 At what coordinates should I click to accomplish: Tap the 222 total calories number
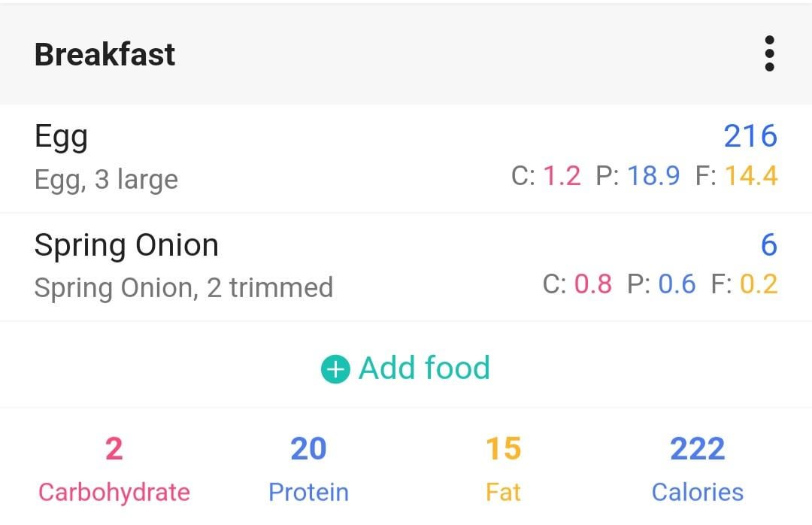coord(698,448)
